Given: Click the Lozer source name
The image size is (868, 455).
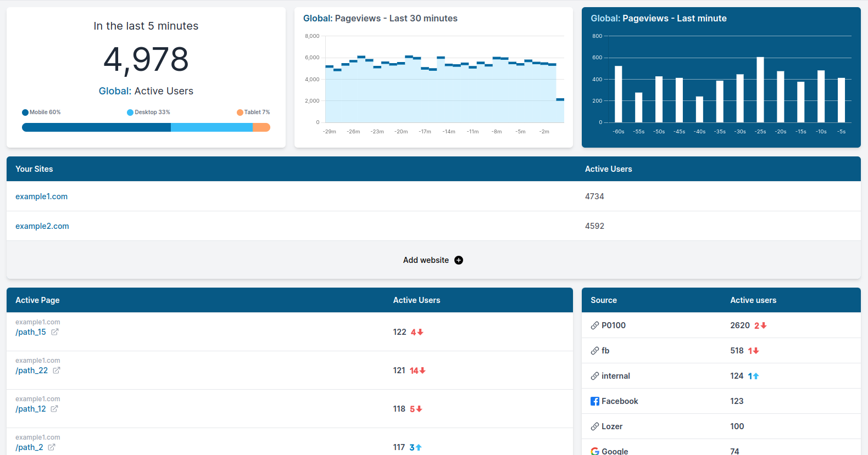Looking at the screenshot, I should [x=612, y=426].
